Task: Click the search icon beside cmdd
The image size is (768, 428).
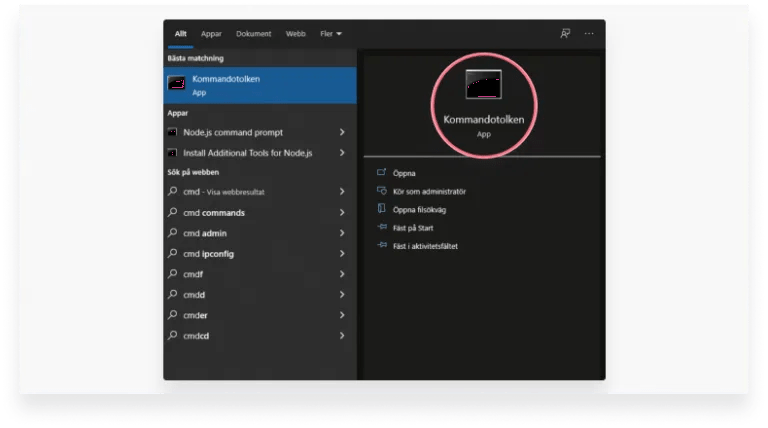Action: [x=172, y=294]
